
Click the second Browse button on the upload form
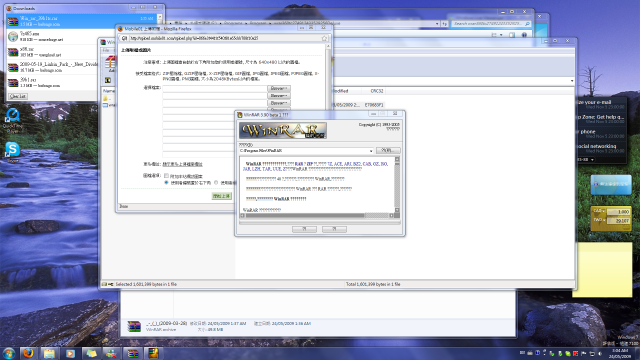tap(279, 96)
